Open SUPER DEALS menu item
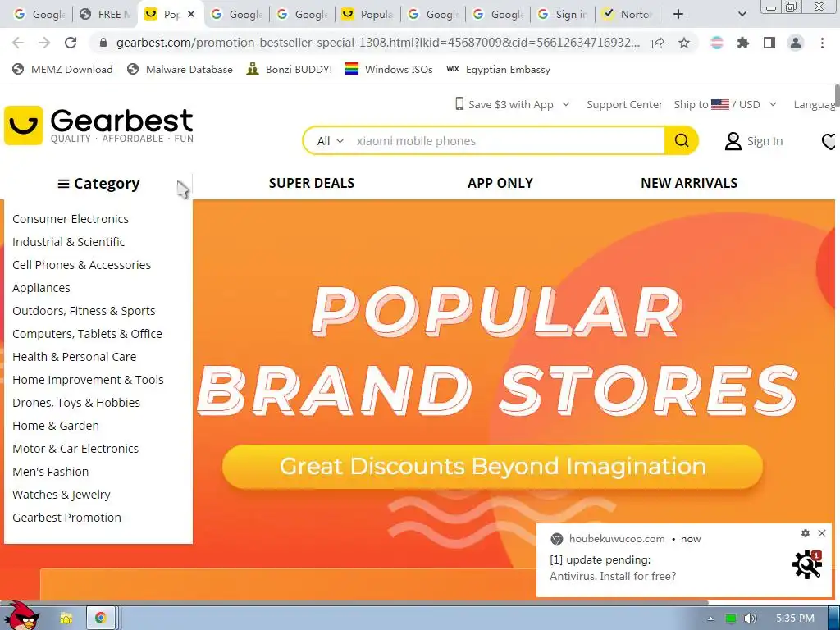 pyautogui.click(x=311, y=183)
